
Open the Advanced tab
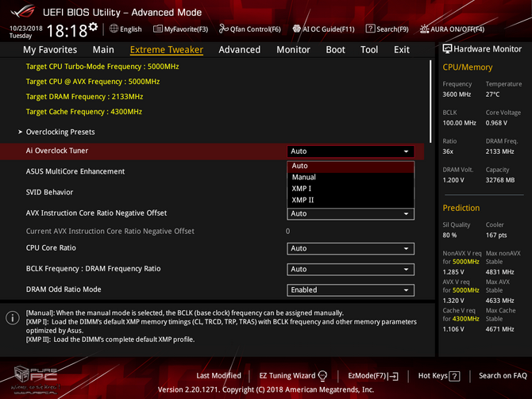tap(240, 50)
